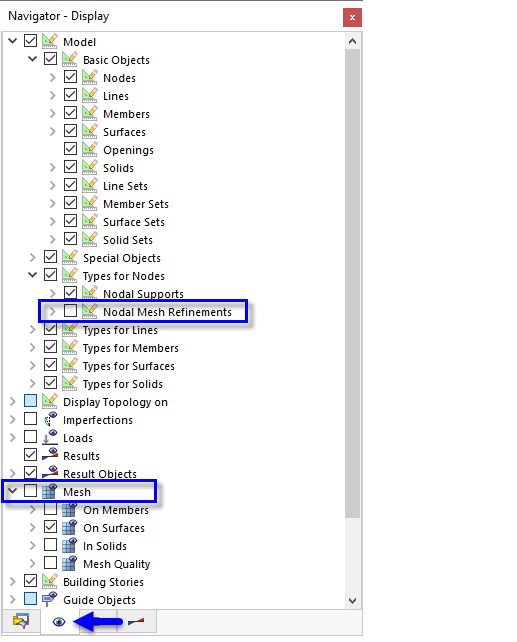Select the In Solids label
This screenshot has height=642, width=517.
pos(105,546)
